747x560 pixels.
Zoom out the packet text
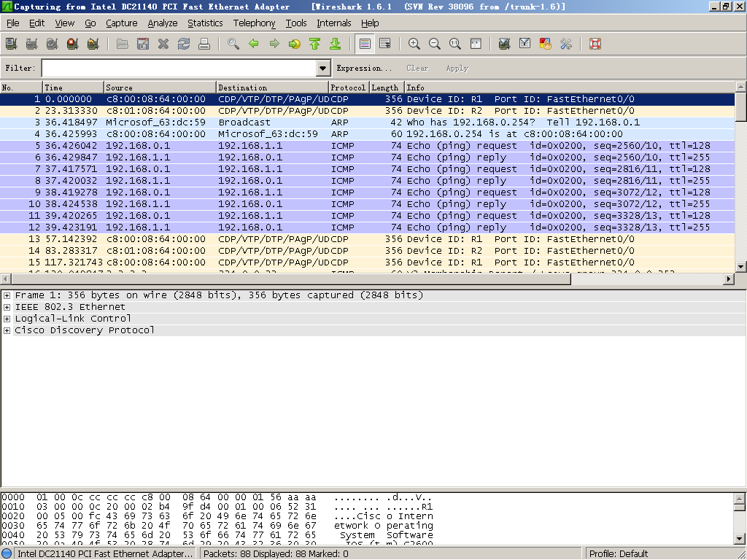[435, 44]
